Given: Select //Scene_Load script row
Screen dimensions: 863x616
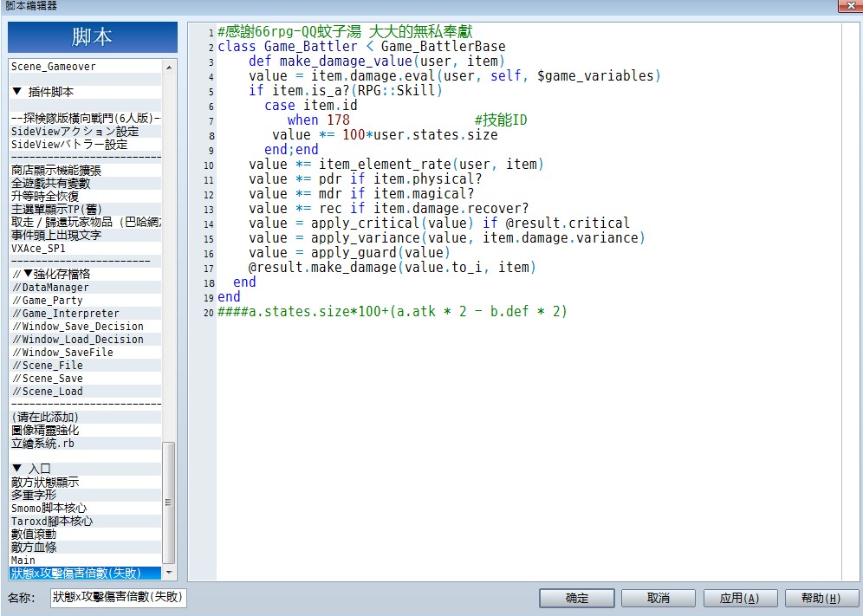Looking at the screenshot, I should pyautogui.click(x=85, y=392).
